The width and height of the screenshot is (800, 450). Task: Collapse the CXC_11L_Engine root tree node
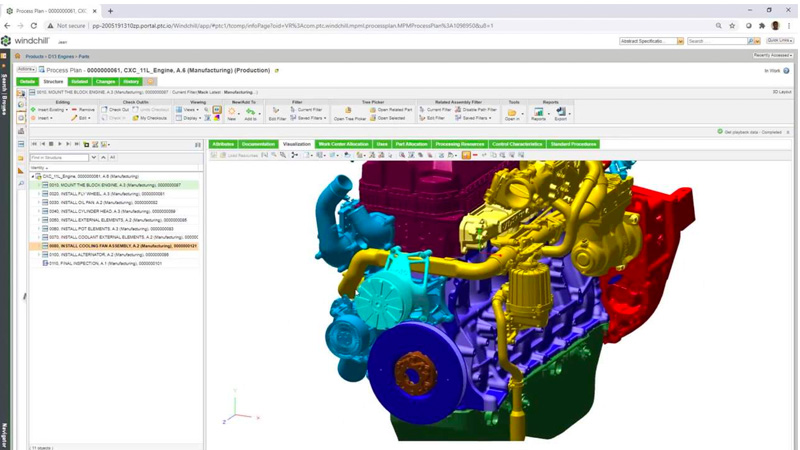[33, 176]
